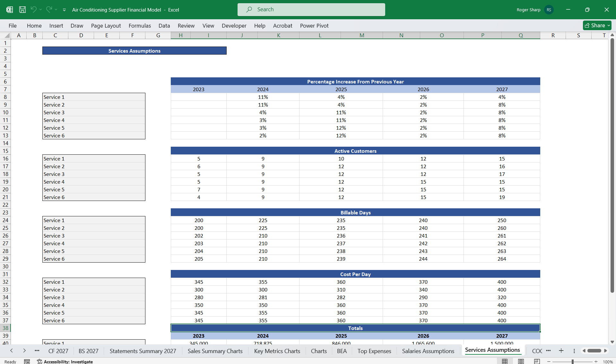This screenshot has width=616, height=364.
Task: Open the Help ribbon tab
Action: click(260, 26)
